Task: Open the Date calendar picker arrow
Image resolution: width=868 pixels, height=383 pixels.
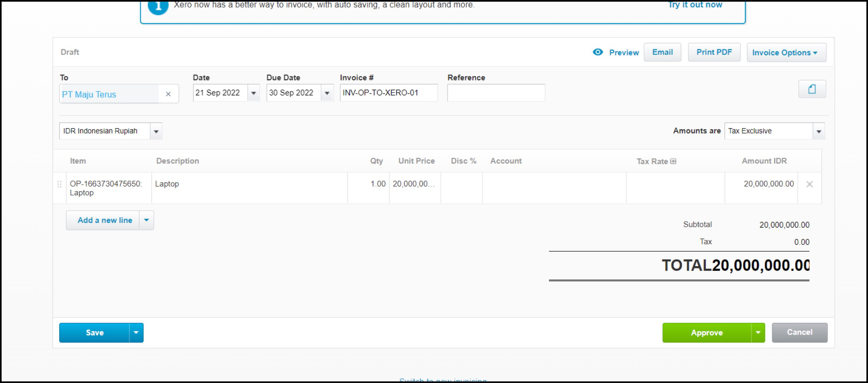Action: coord(253,93)
